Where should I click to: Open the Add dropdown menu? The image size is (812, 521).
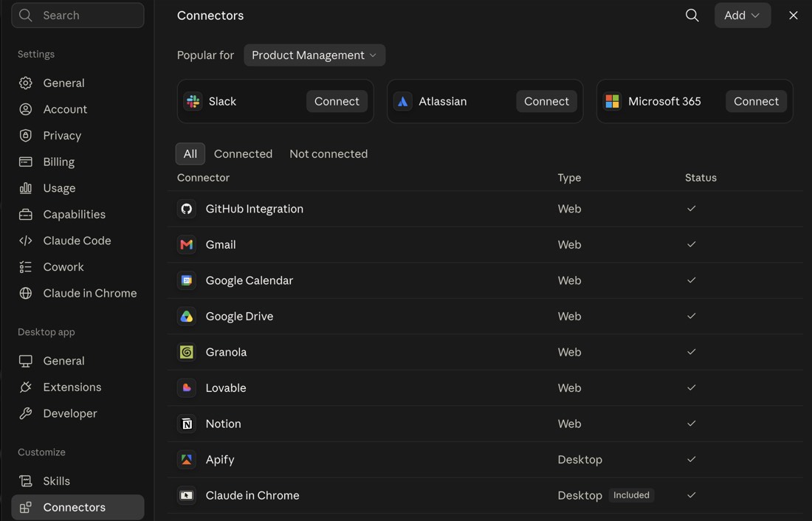(x=742, y=15)
